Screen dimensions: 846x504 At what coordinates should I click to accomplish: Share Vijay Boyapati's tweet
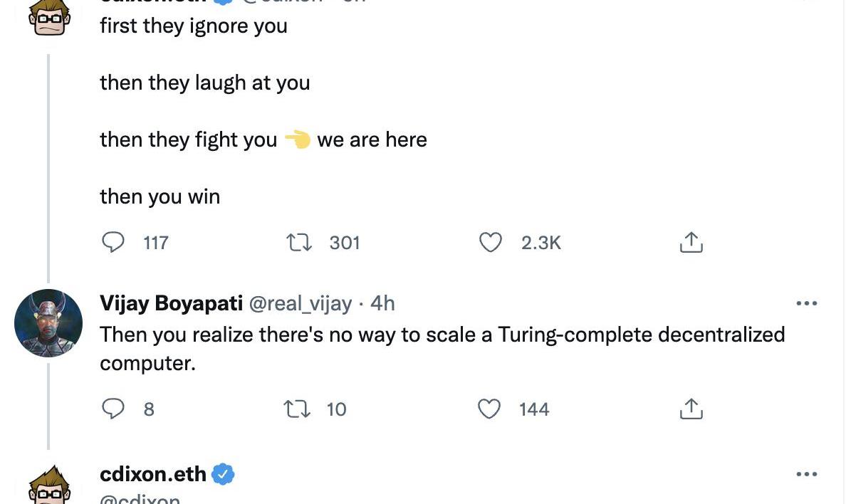tap(691, 409)
